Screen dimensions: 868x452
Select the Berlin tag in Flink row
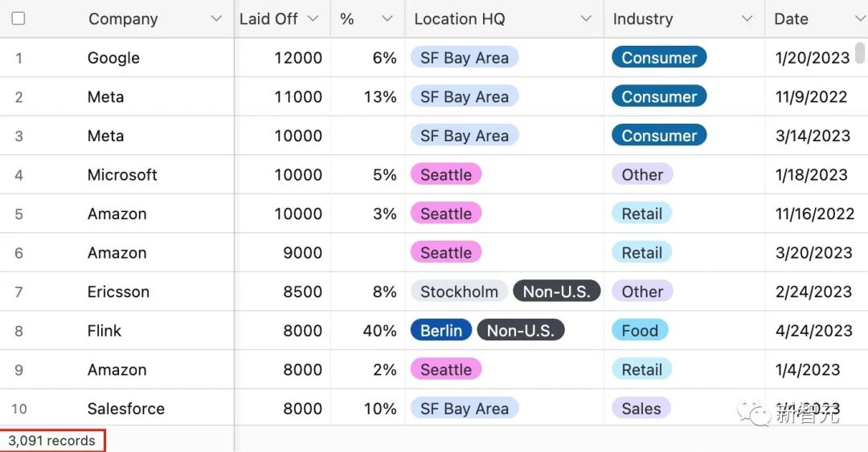[x=441, y=331]
